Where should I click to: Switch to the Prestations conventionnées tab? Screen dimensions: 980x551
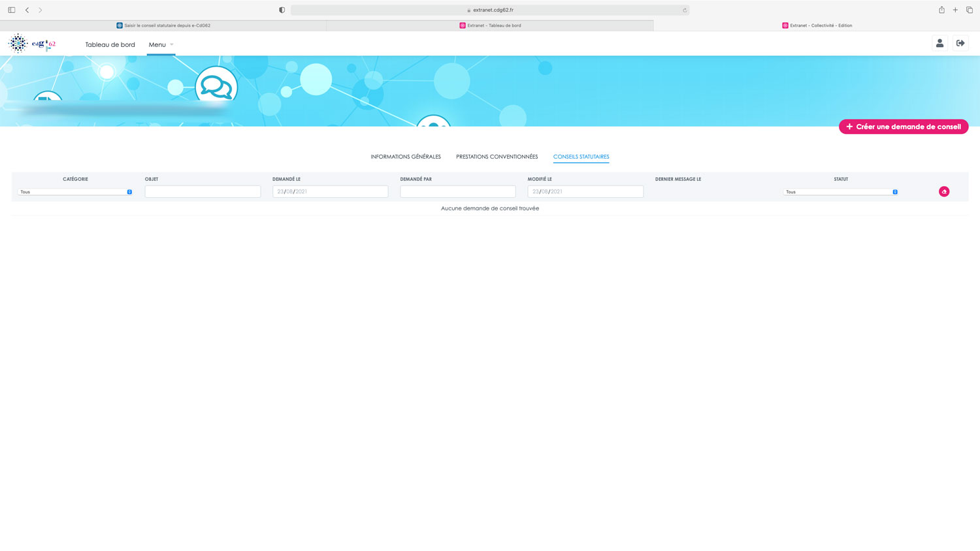coord(497,157)
